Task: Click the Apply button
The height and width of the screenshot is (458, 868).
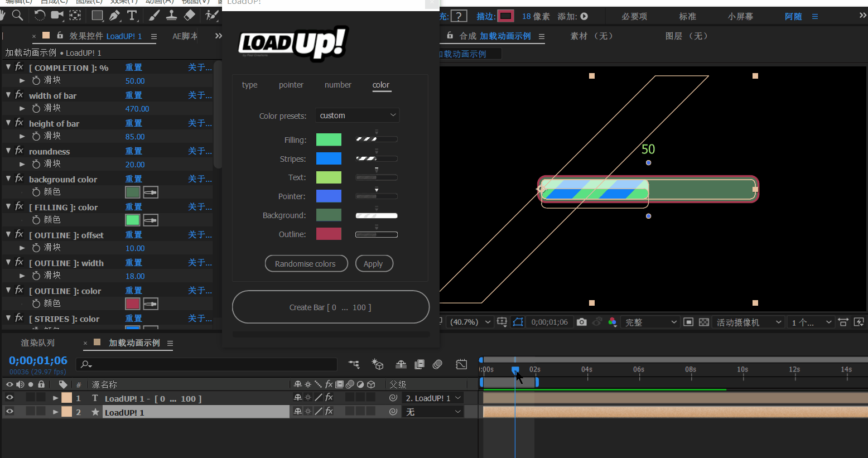Action: click(374, 263)
